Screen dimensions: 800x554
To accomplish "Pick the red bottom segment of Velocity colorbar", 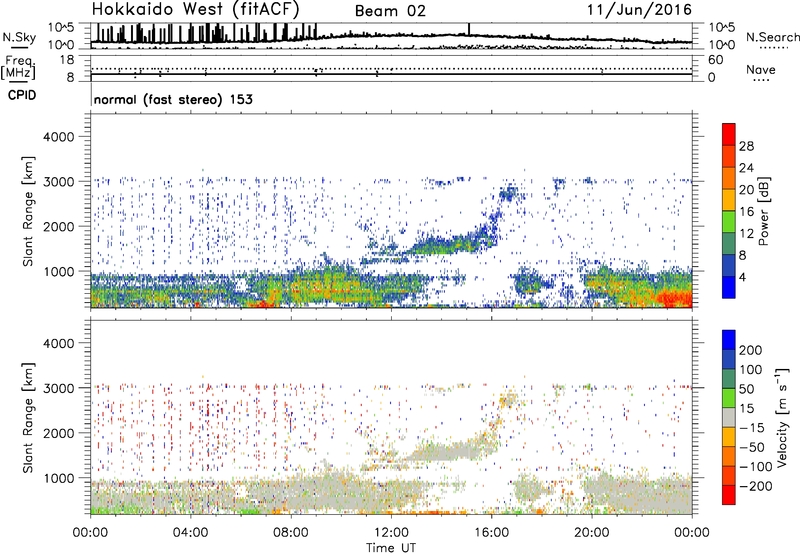I will pos(729,495).
